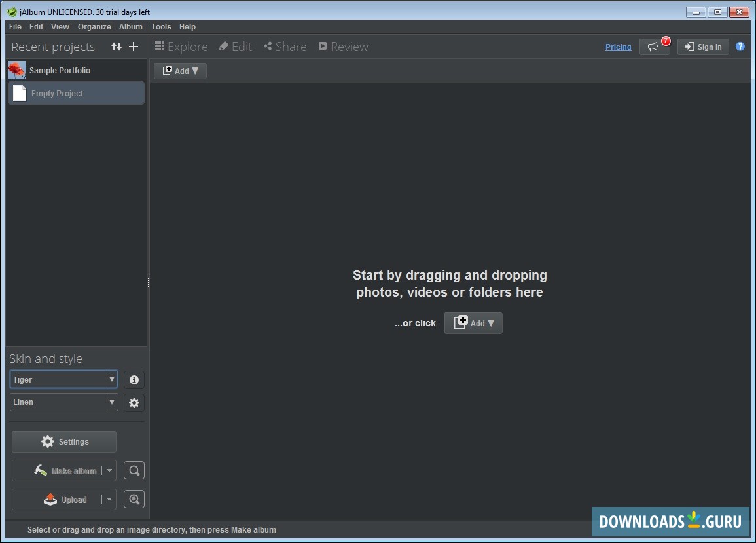Click the sort projects arrows icon

tap(117, 47)
